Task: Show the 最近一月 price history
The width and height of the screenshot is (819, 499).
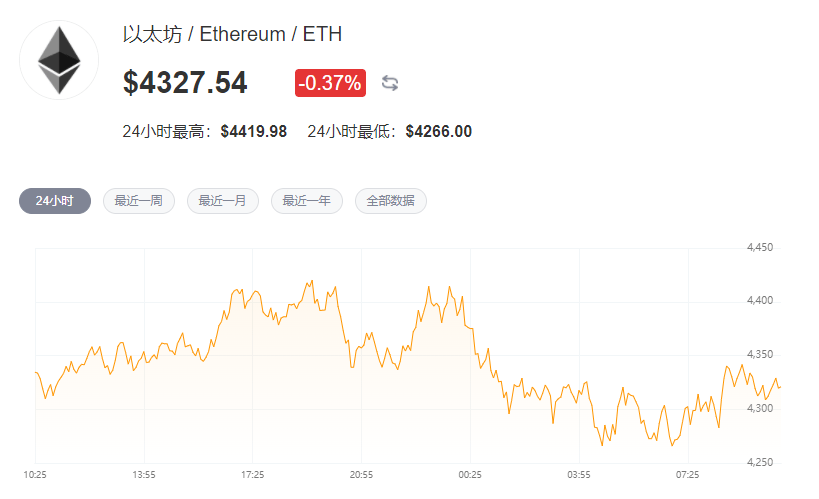Action: [222, 201]
